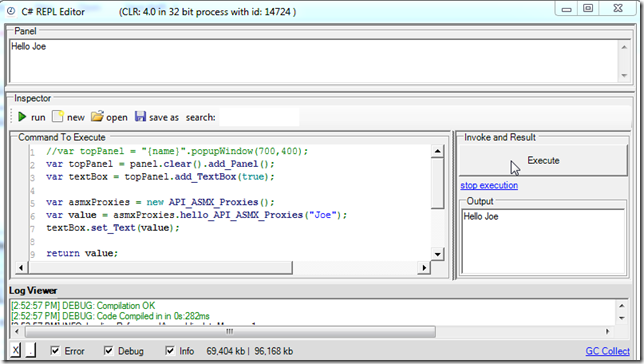
Task: Close the C# REPL Editor window
Action: point(618,9)
